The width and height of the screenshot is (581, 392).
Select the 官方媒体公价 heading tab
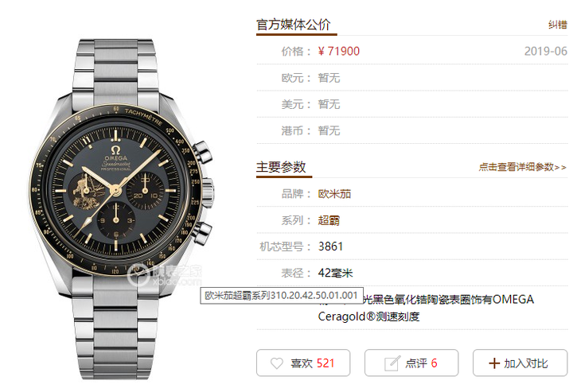(x=294, y=25)
